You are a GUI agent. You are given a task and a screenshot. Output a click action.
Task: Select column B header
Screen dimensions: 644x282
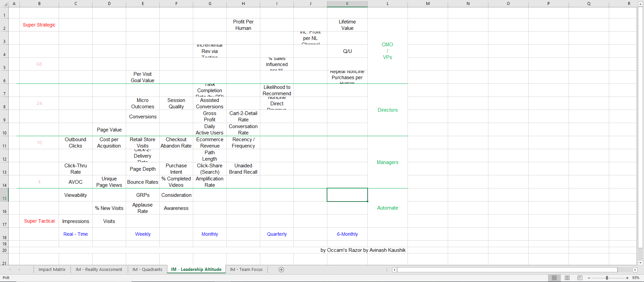[x=39, y=4]
